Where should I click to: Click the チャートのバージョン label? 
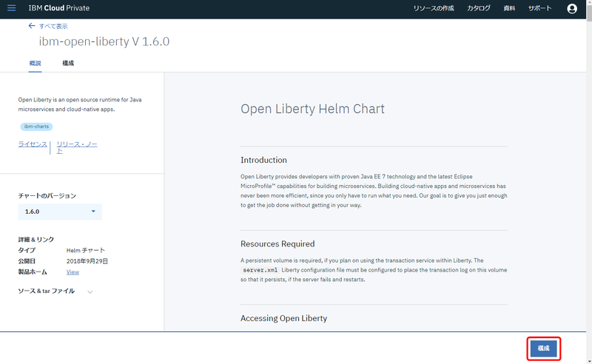pos(47,195)
